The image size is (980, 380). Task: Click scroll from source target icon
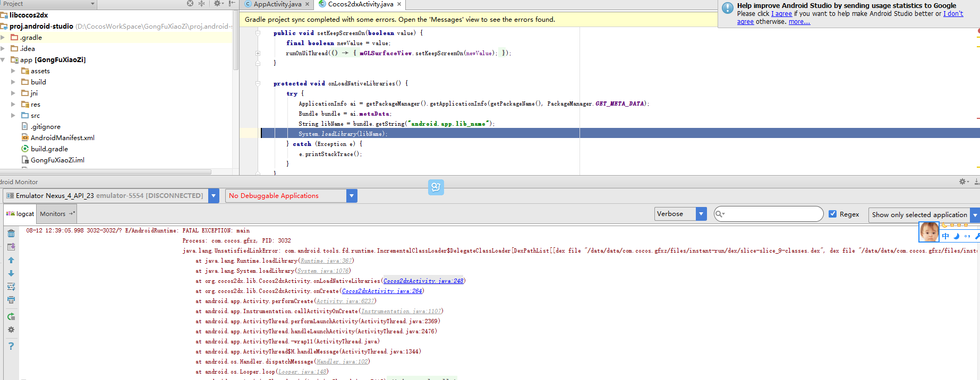click(190, 4)
